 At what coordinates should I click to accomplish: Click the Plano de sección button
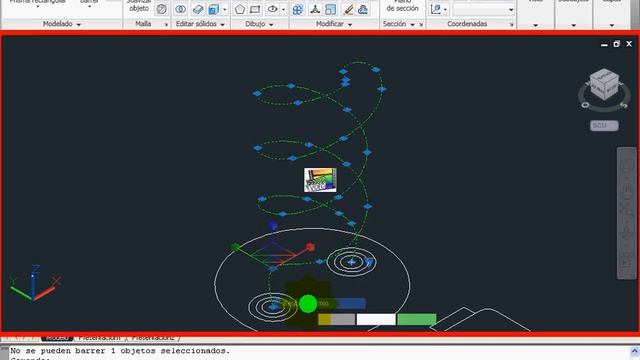(402, 7)
